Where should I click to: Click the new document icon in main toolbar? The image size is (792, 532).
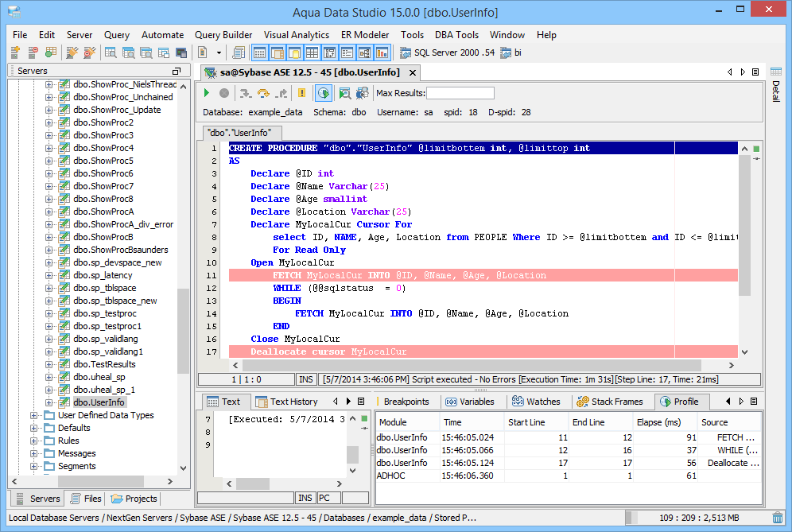[x=203, y=52]
